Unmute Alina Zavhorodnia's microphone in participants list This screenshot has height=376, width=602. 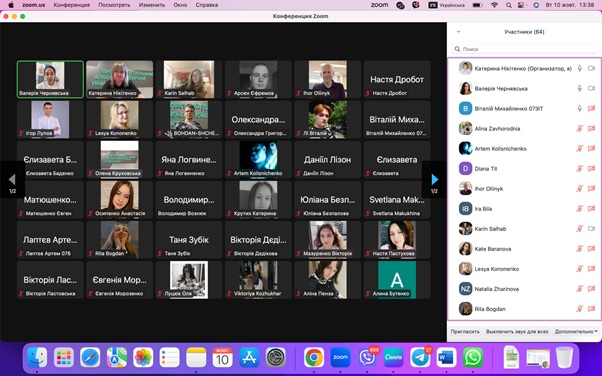click(x=580, y=128)
